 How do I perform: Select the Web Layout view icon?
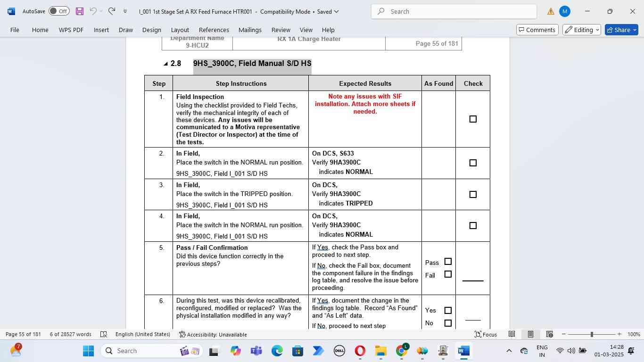pyautogui.click(x=549, y=334)
